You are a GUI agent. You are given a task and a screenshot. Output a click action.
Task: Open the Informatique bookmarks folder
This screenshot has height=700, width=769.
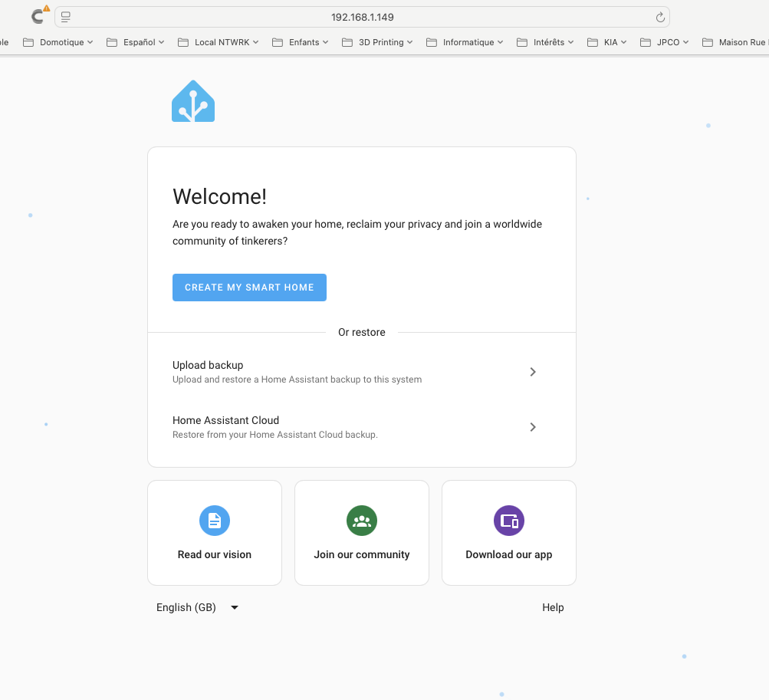(465, 42)
